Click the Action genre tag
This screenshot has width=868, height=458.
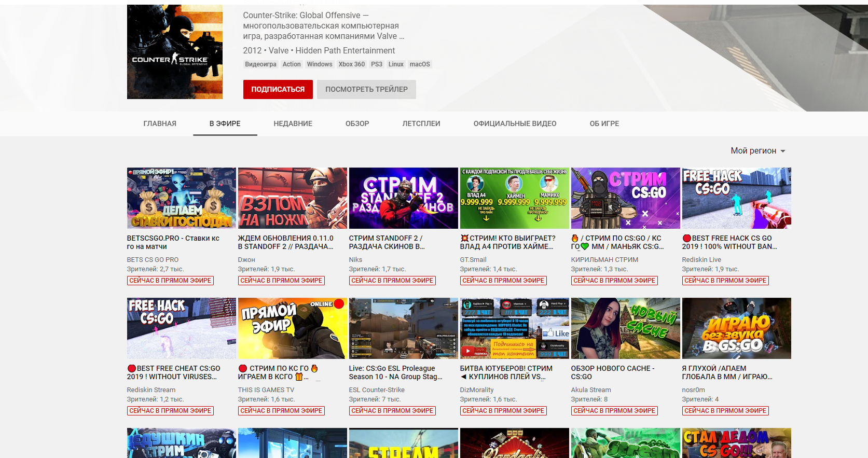click(x=291, y=64)
